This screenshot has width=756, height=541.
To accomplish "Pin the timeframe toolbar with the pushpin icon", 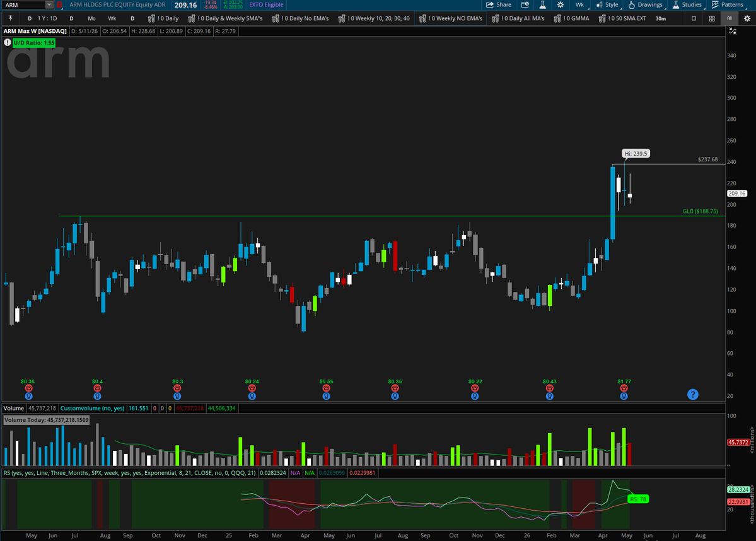I will (x=10, y=18).
